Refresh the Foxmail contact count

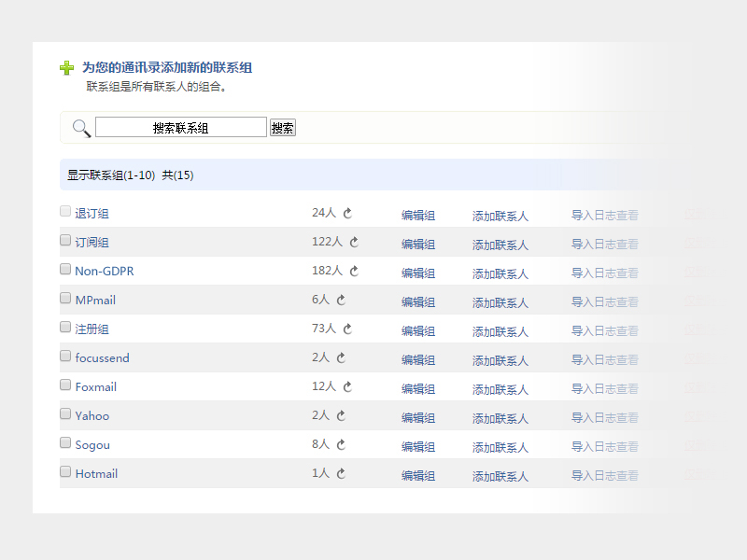[x=347, y=386]
